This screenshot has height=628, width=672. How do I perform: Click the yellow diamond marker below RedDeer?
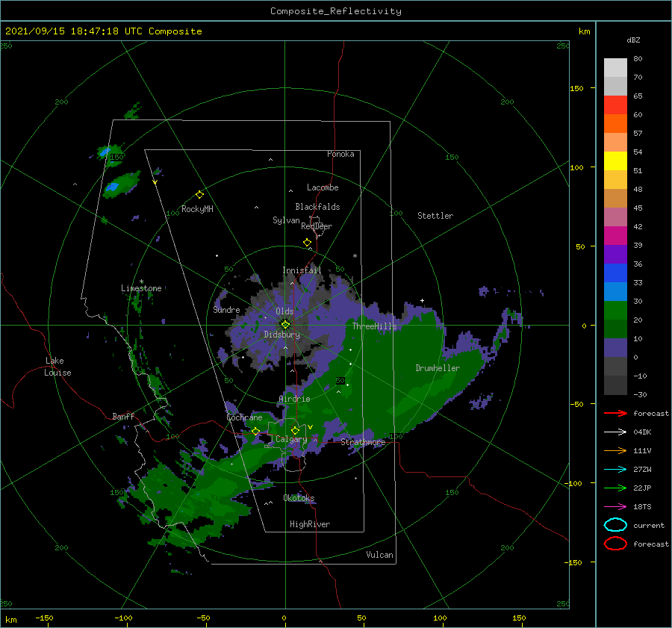308,243
